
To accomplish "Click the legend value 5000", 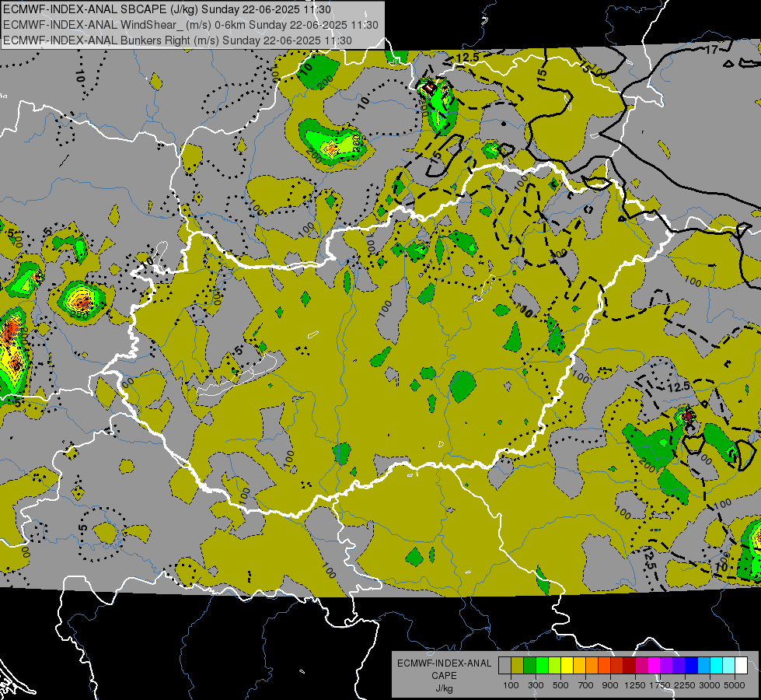I will pos(735,685).
